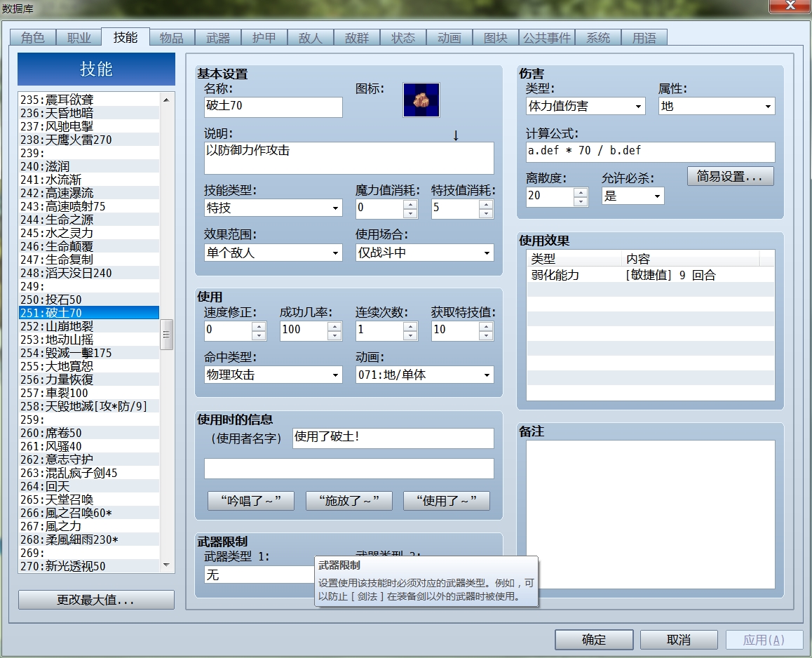Select skill 235:震耳欲聋
Viewport: 812px width, 658px height.
click(88, 100)
